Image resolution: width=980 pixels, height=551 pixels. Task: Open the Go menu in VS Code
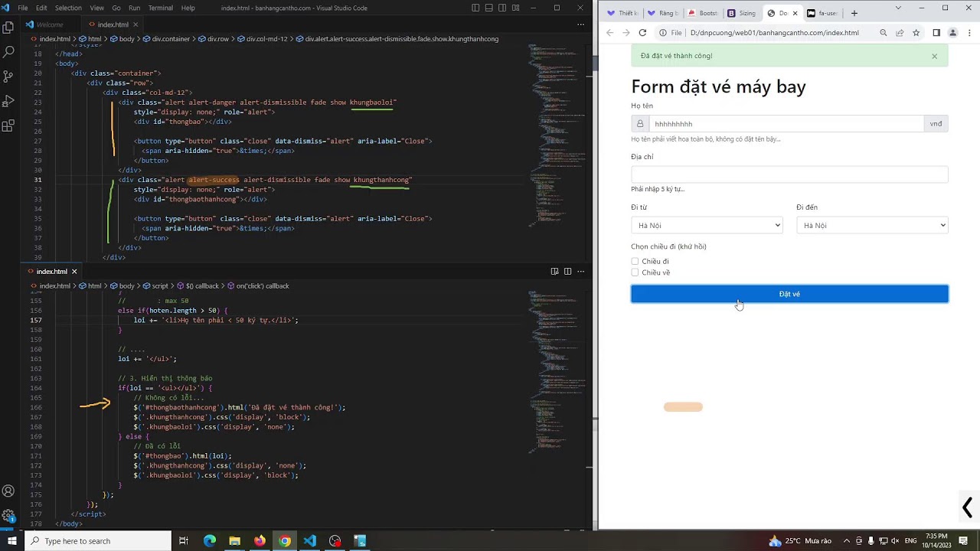pos(116,8)
